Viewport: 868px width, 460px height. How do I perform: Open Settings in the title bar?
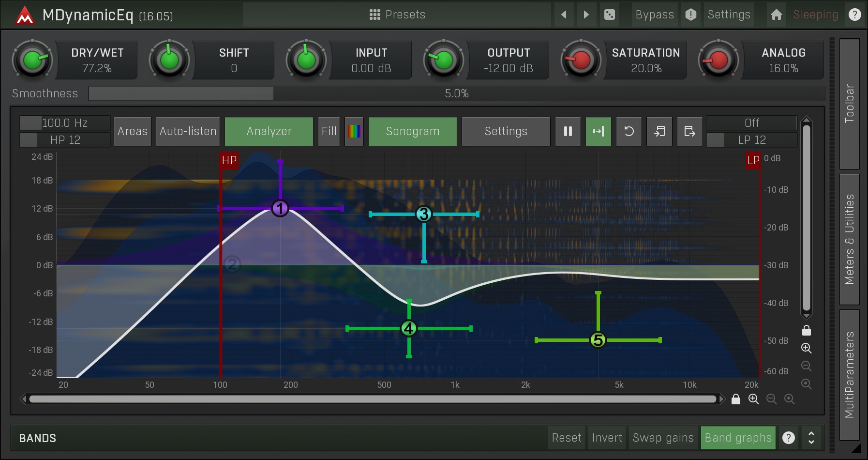729,15
